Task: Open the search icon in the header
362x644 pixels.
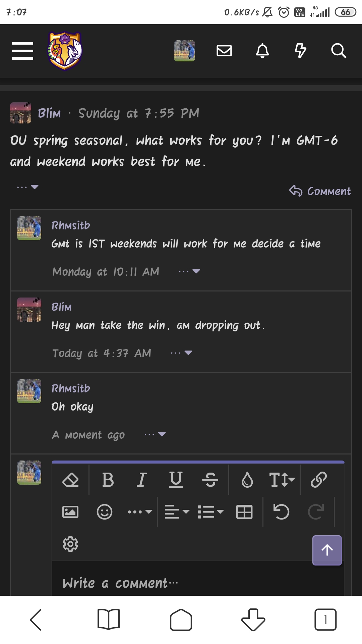Action: [x=340, y=51]
